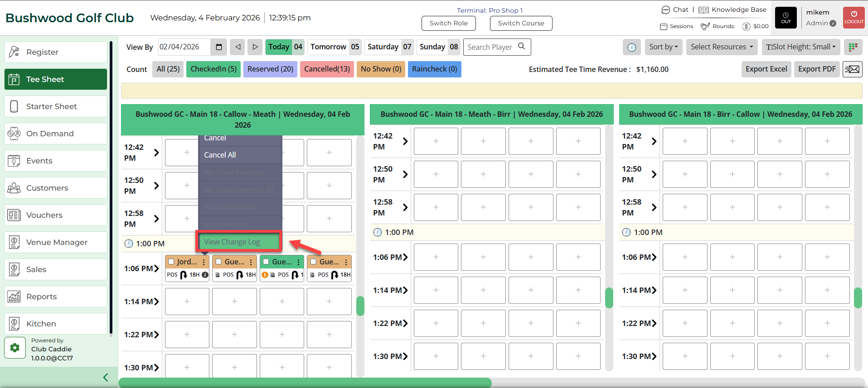Screen dimensions: 868x388
Task: Collapse the sidebar with left chevron
Action: [106, 377]
